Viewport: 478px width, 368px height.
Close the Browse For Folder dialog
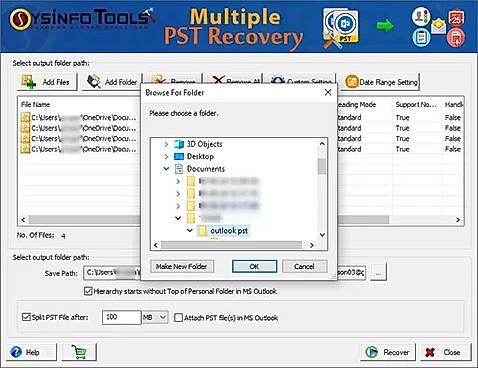coord(328,92)
